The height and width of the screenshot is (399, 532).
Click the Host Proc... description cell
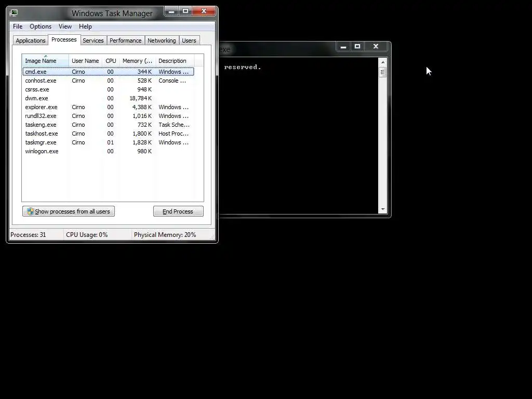tap(174, 134)
